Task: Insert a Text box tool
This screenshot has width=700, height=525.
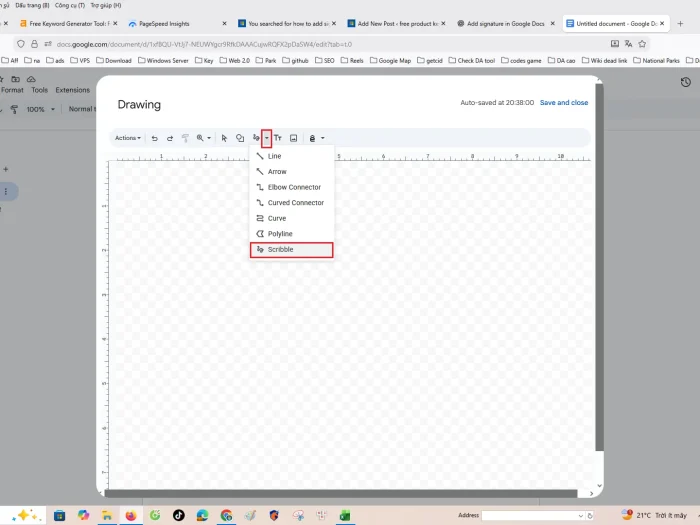Action: (278, 138)
